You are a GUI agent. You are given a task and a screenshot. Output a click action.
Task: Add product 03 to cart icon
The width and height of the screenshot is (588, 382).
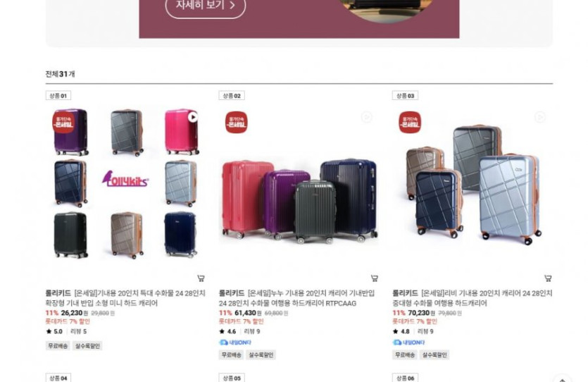(x=548, y=278)
